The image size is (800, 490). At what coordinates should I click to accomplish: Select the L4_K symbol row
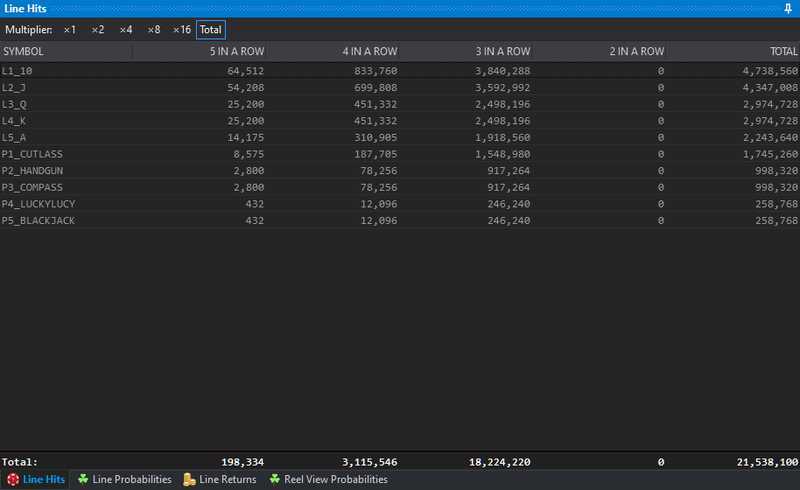(x=400, y=120)
